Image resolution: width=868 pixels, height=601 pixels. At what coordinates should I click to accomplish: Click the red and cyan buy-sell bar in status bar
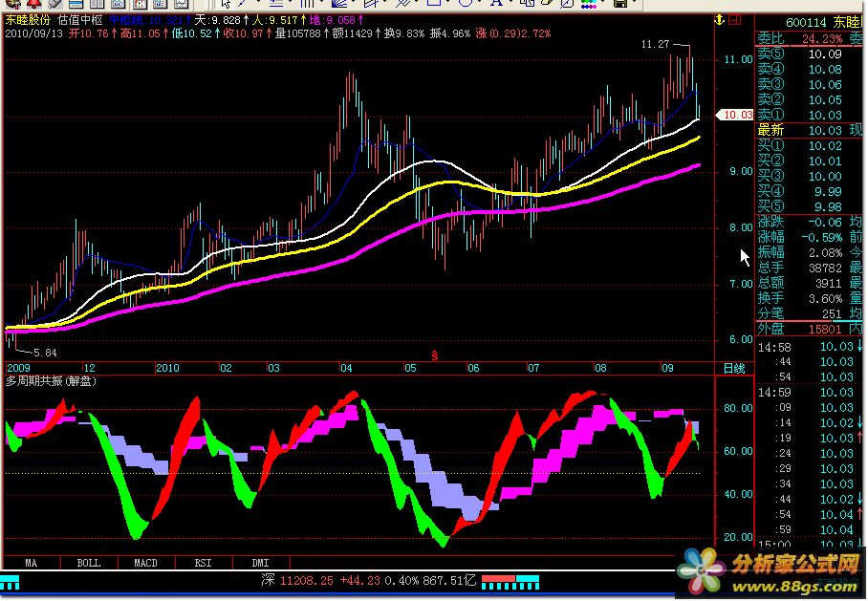pyautogui.click(x=510, y=582)
